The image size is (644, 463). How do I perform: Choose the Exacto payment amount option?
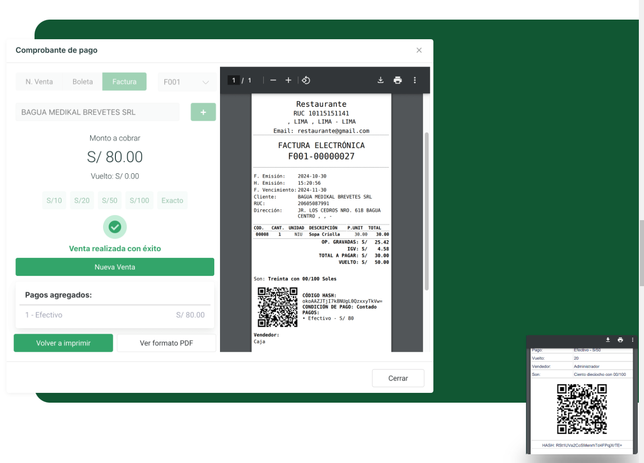(172, 201)
